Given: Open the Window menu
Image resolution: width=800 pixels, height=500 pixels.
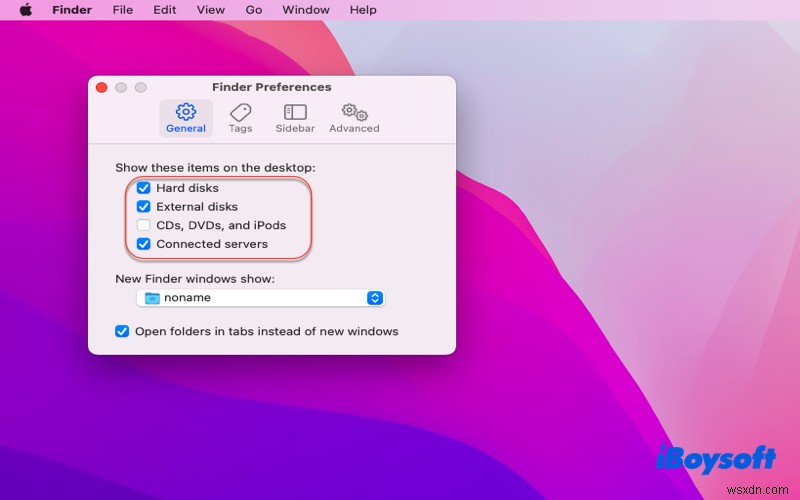Looking at the screenshot, I should click(306, 10).
